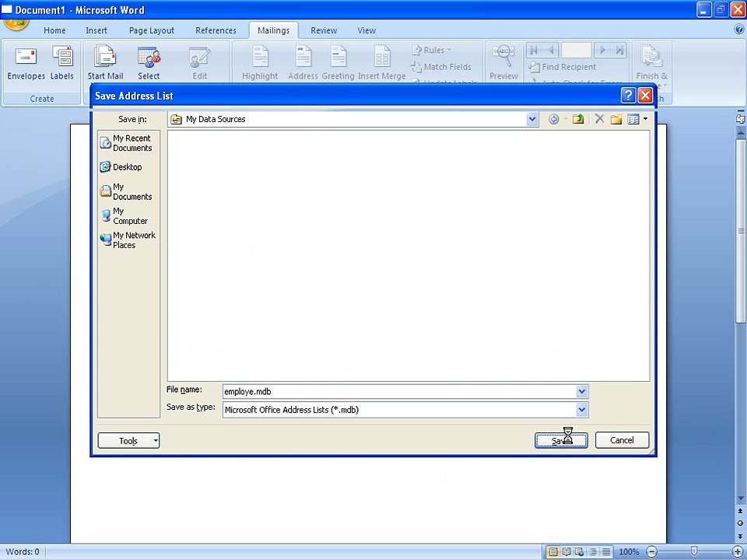Click the zoom slider handle
The image size is (747, 560).
pyautogui.click(x=694, y=552)
